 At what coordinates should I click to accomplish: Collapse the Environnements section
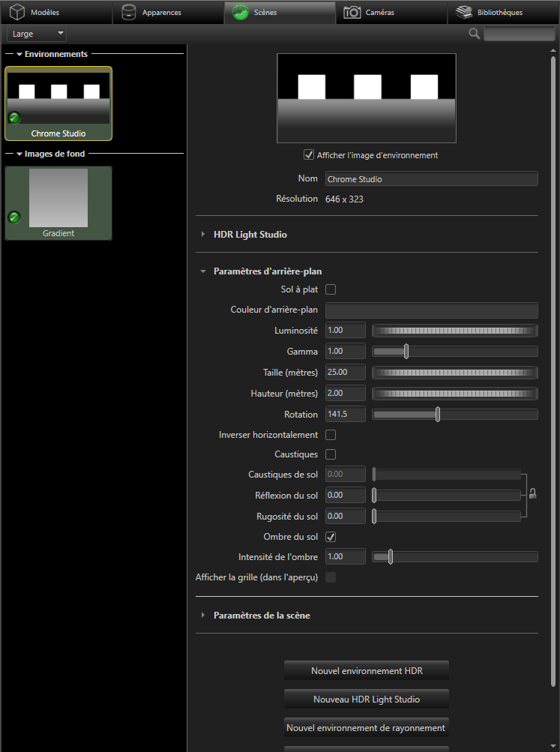tap(19, 54)
